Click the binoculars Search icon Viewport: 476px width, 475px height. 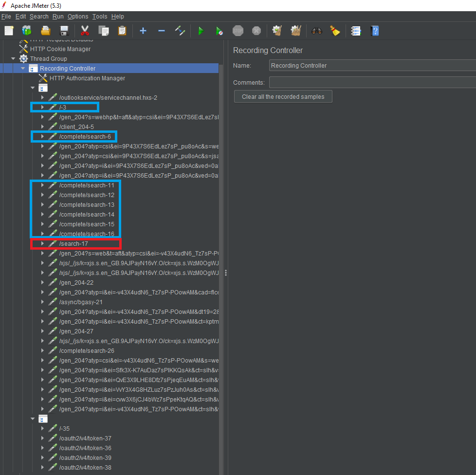coord(317,31)
